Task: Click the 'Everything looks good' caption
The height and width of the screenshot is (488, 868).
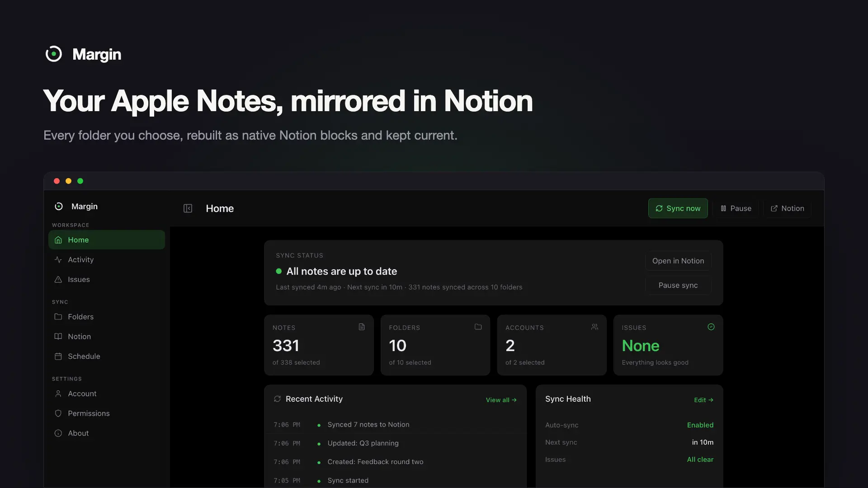Action: [655, 362]
